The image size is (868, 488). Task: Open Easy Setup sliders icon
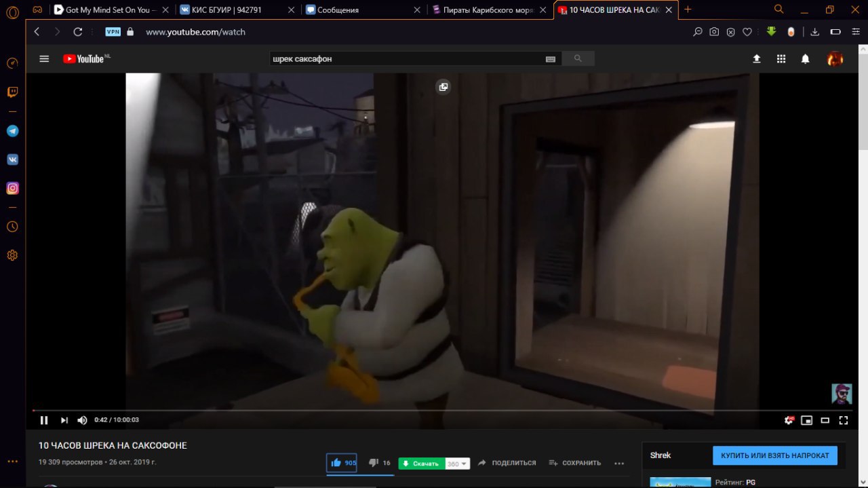click(x=855, y=32)
